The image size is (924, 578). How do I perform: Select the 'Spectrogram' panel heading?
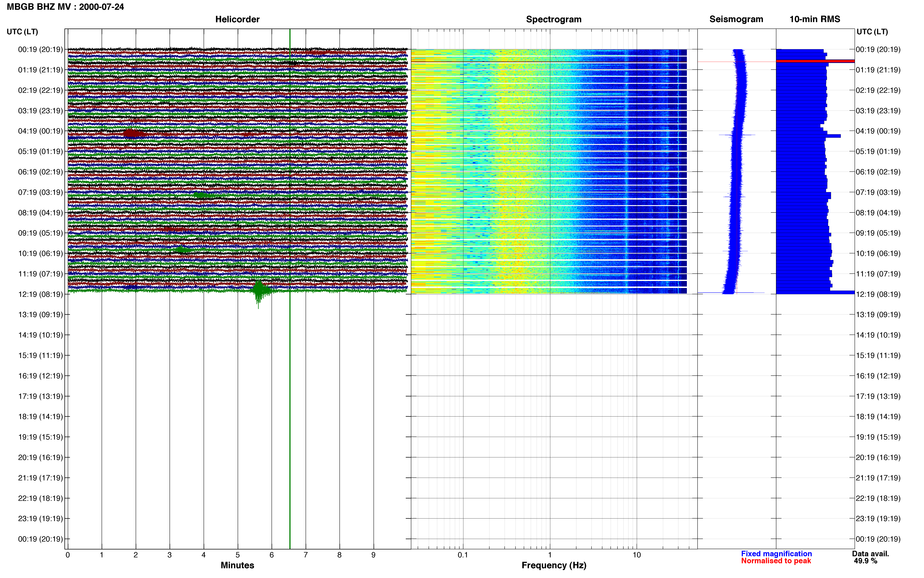tap(554, 19)
